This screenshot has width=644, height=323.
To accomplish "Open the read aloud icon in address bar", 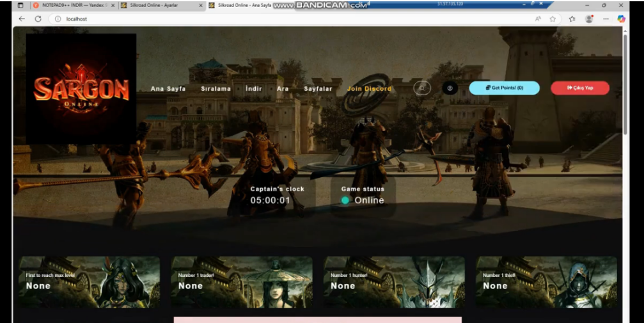I will coord(538,19).
